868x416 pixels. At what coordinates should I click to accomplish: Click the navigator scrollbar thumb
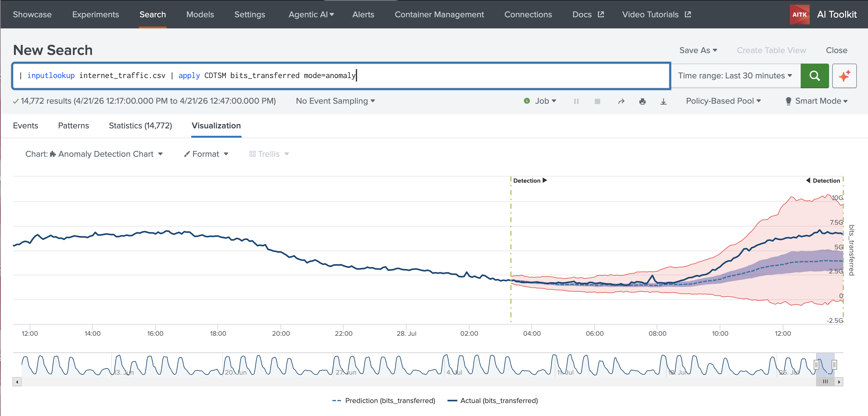point(825,382)
